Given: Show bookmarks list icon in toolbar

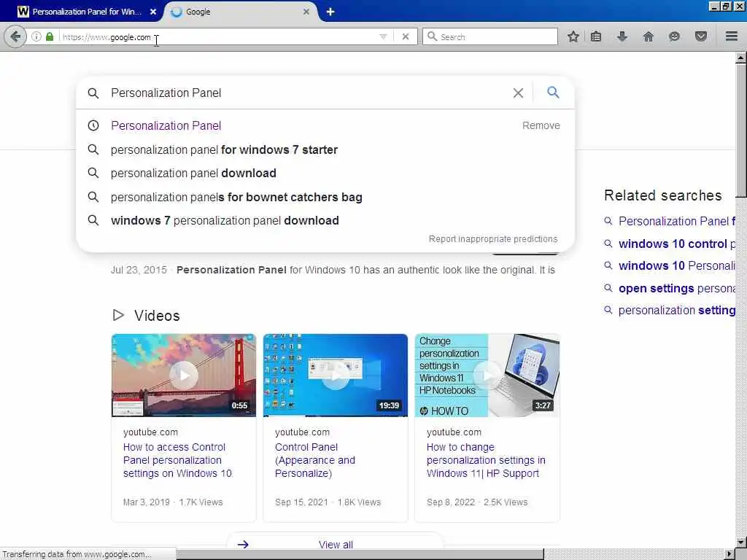Looking at the screenshot, I should pos(596,36).
